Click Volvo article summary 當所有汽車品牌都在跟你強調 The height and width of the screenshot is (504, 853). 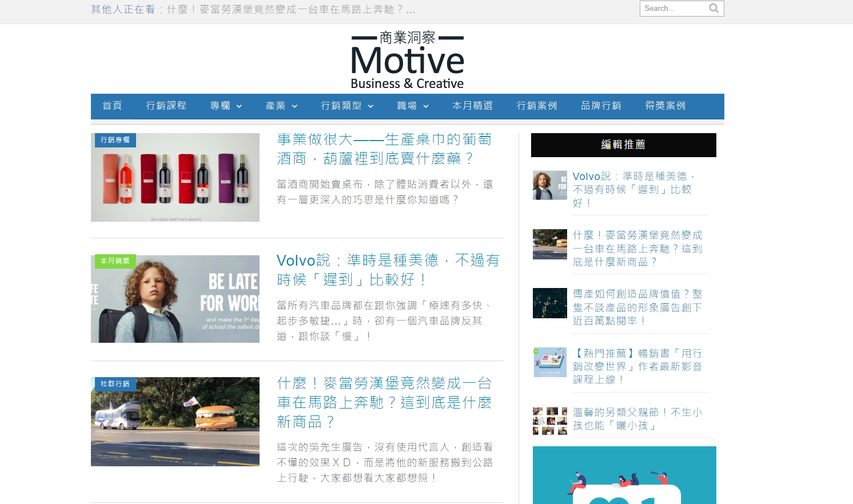pyautogui.click(x=384, y=321)
